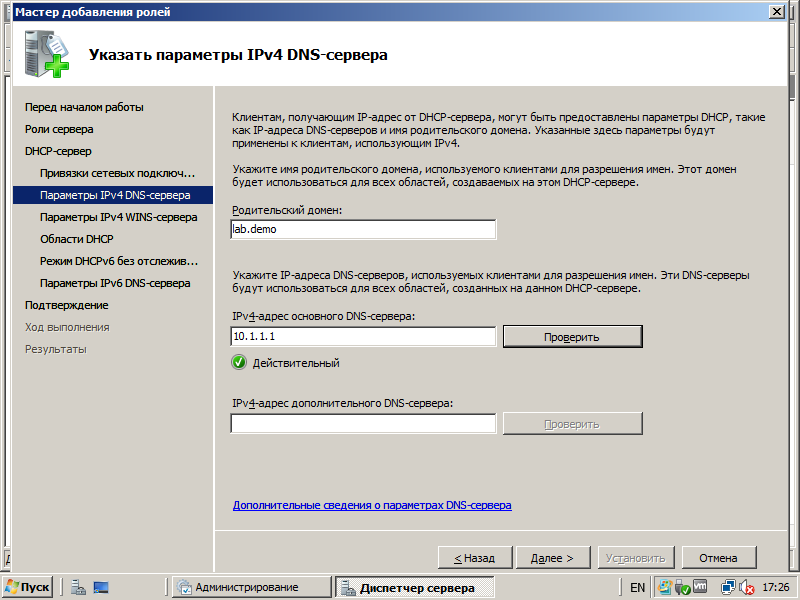The image size is (800, 600).
Task: Click the wizard heading Указать параметры IPv4 DNS-сервера
Action: 238,55
